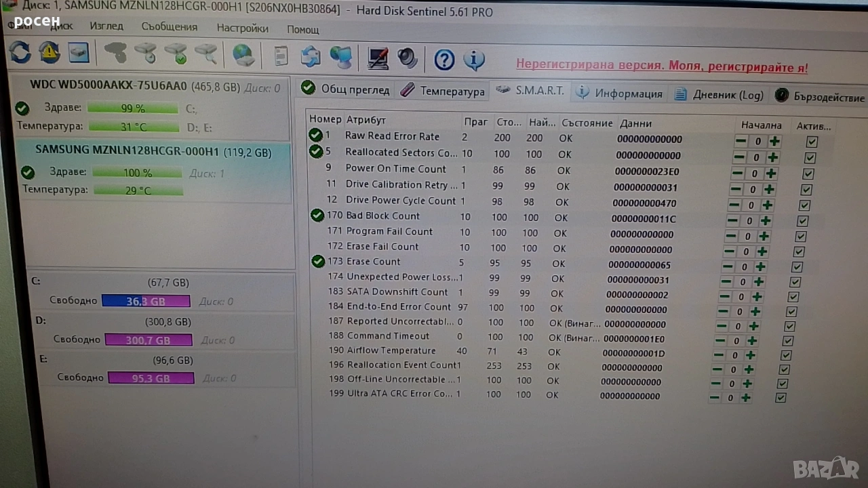Click the blue refresh arrows toolbar icon
The height and width of the screenshot is (488, 868).
pyautogui.click(x=20, y=52)
